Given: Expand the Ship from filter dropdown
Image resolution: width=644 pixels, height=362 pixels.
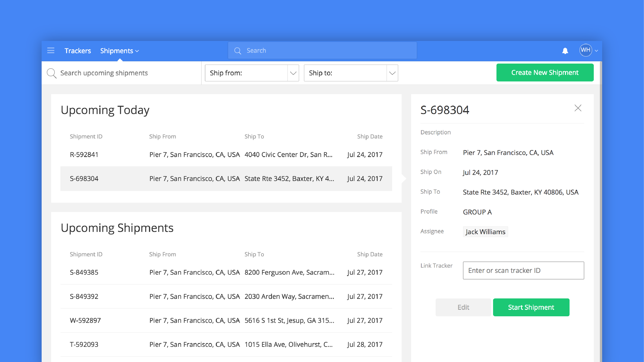Looking at the screenshot, I should click(x=293, y=73).
